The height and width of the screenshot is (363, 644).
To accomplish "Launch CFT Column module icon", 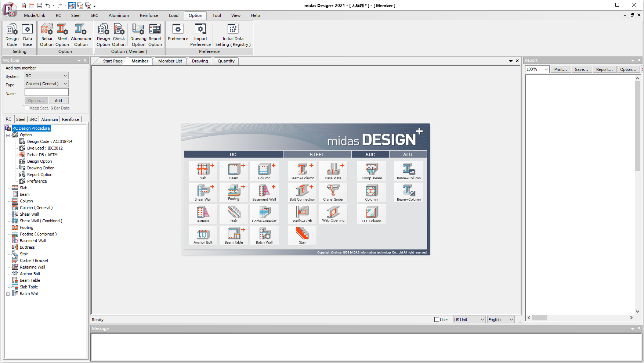I will (x=372, y=214).
